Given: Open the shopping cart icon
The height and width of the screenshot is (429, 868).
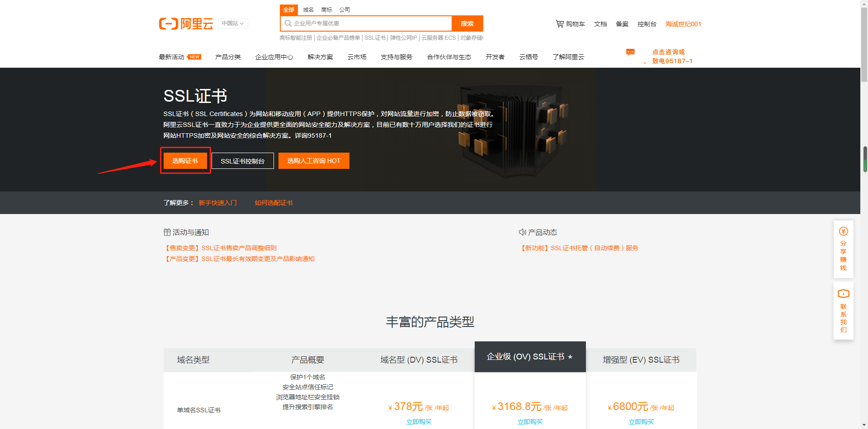Looking at the screenshot, I should [560, 24].
